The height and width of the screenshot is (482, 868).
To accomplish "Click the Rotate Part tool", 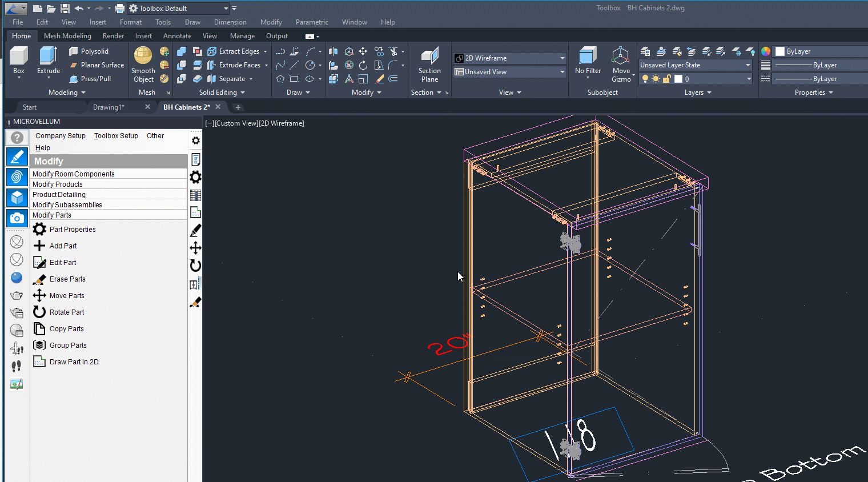I will [66, 312].
